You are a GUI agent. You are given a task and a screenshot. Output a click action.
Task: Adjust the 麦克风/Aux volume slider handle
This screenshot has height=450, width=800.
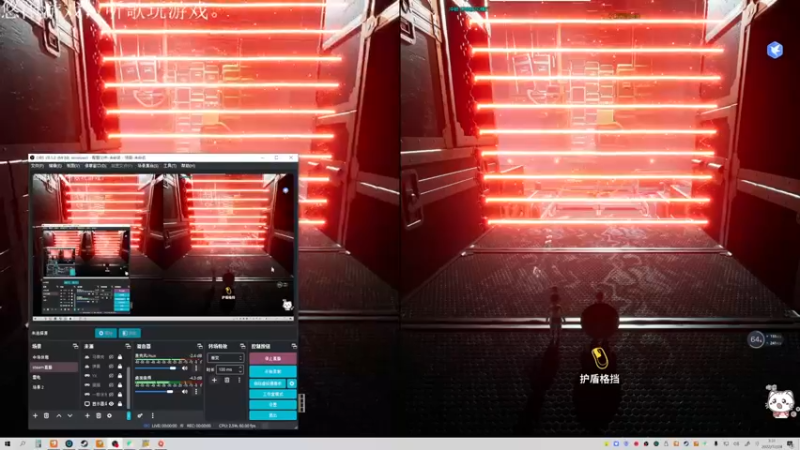172,368
